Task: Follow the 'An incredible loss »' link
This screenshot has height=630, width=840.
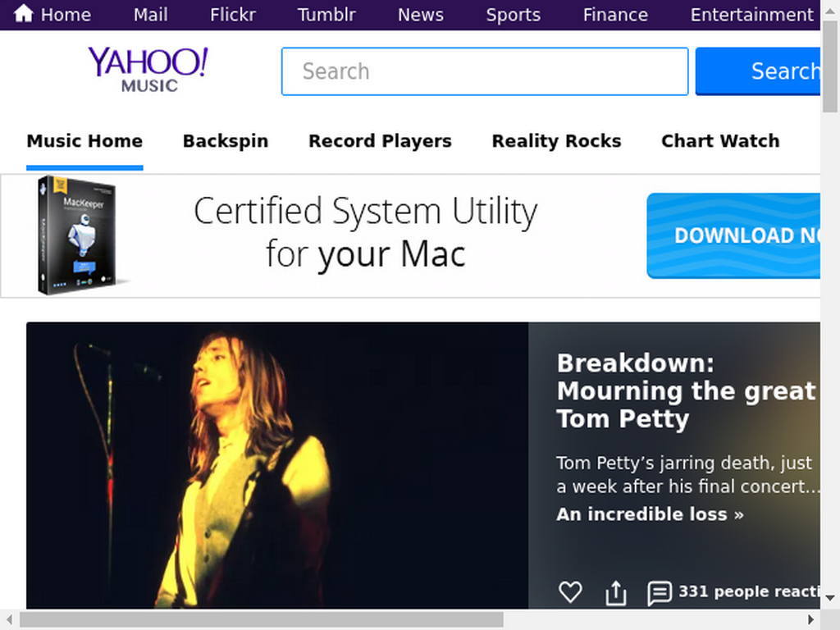Action: [x=650, y=514]
